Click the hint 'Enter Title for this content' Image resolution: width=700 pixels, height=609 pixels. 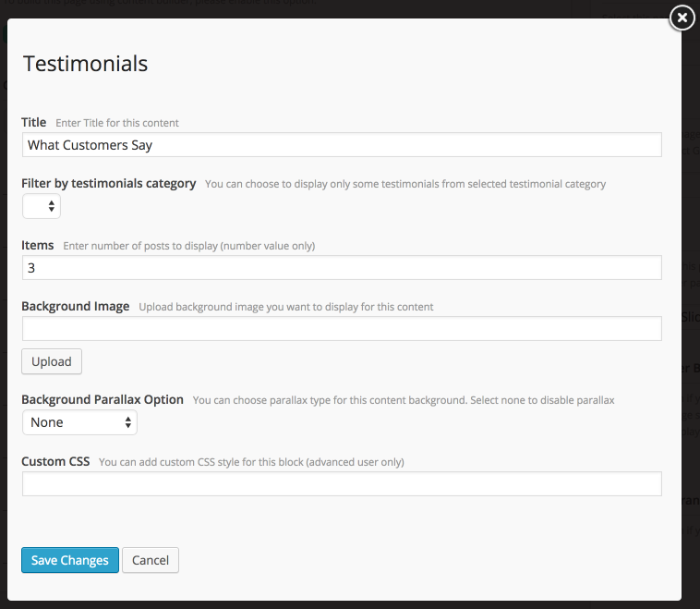pos(117,123)
